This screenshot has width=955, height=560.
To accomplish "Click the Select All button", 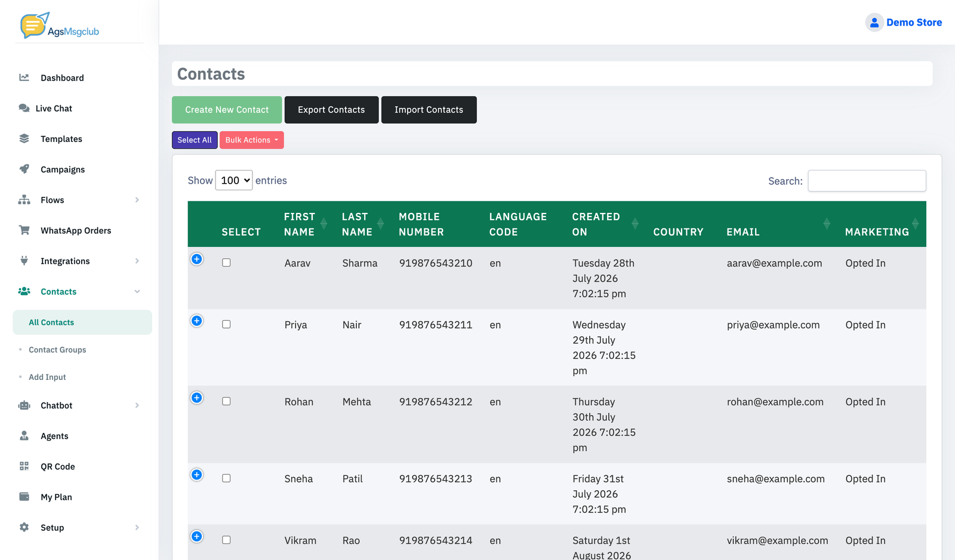I will click(x=195, y=140).
